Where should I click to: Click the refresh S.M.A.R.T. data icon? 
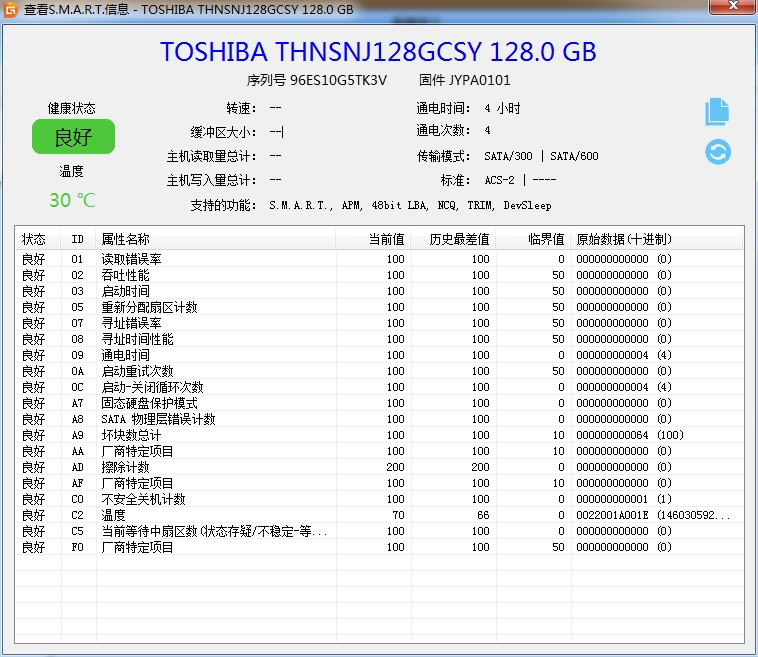[718, 152]
